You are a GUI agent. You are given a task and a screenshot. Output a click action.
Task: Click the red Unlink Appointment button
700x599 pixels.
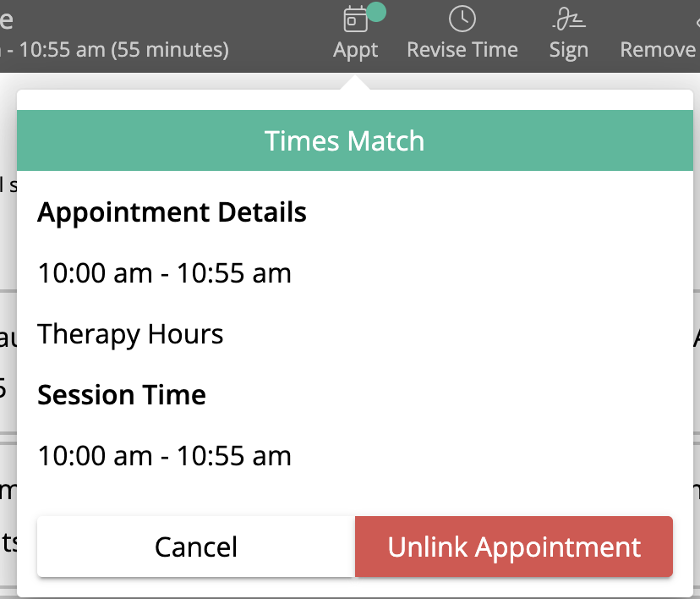tap(514, 547)
